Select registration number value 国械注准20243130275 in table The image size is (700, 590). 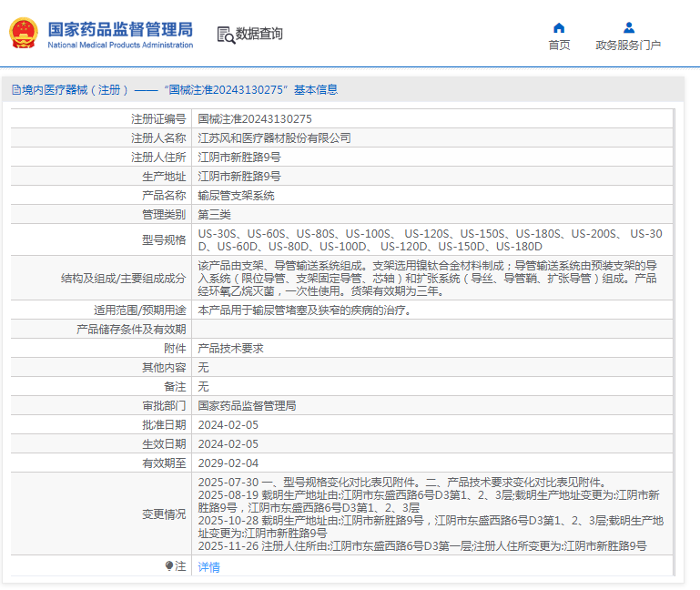tap(255, 118)
